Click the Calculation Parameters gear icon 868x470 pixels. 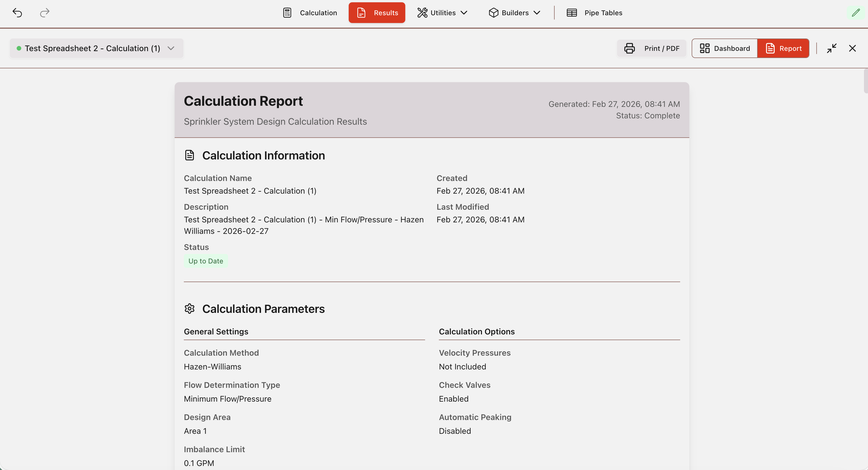pyautogui.click(x=189, y=309)
